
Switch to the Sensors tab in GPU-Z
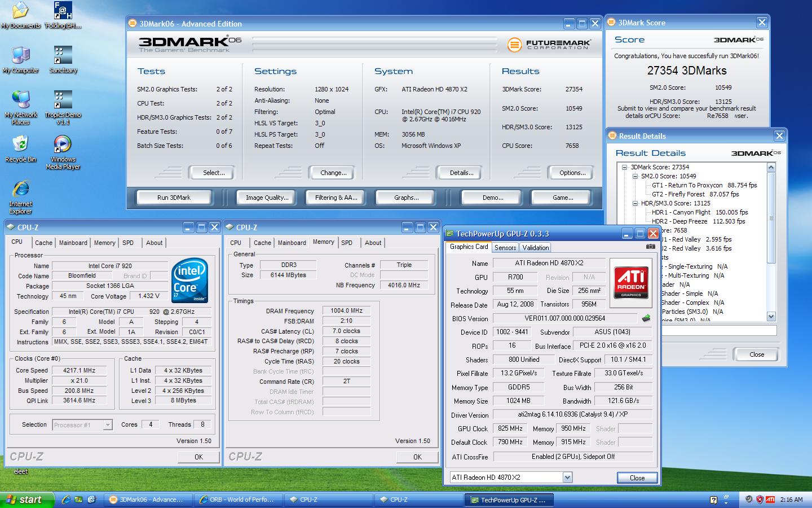(505, 248)
